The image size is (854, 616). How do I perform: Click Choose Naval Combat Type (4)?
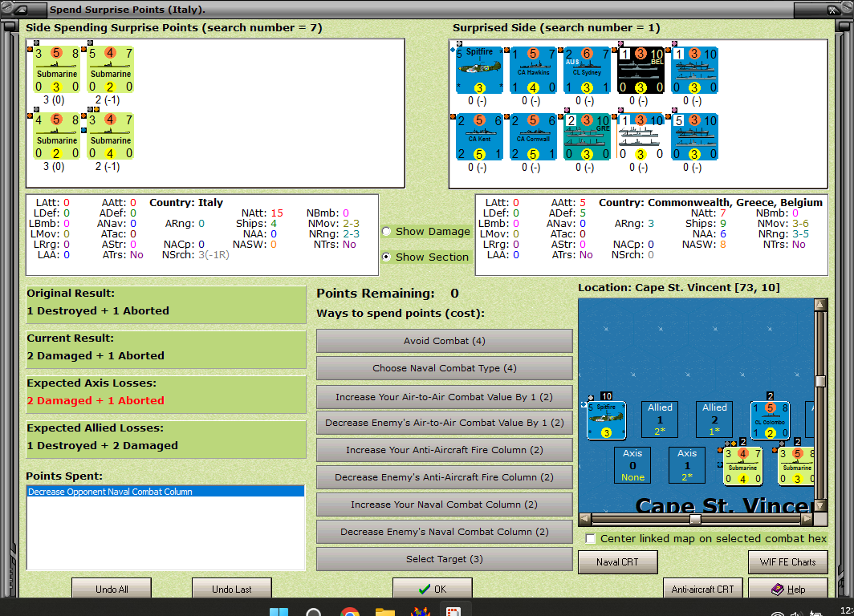coord(445,368)
